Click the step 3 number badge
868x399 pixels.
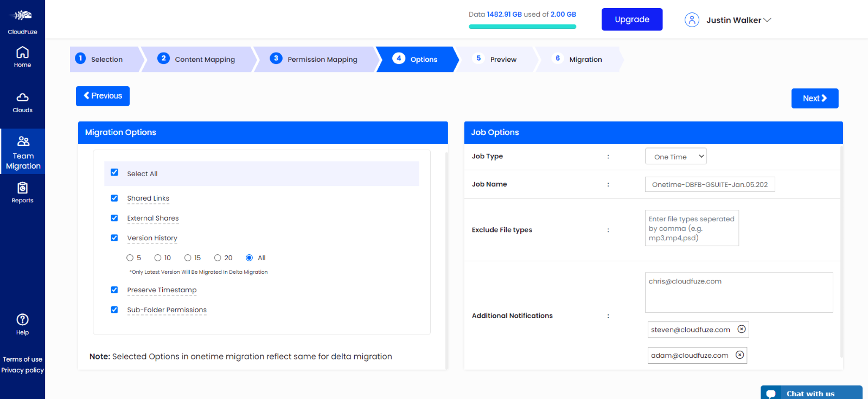(x=276, y=58)
